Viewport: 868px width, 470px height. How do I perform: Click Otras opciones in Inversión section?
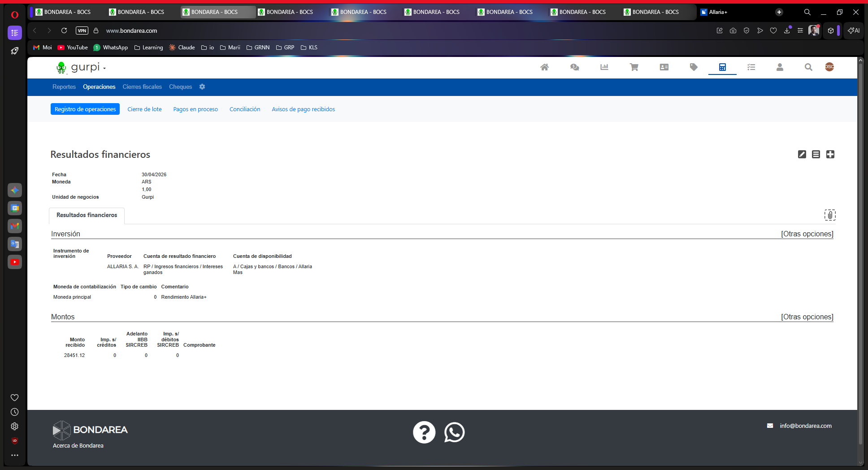[x=807, y=234]
